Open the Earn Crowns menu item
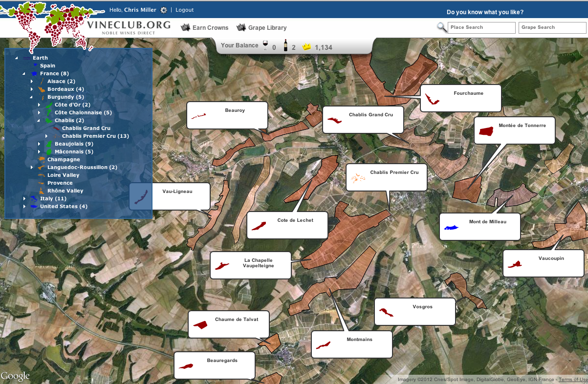Screen dimensions: 588x384 [204, 28]
